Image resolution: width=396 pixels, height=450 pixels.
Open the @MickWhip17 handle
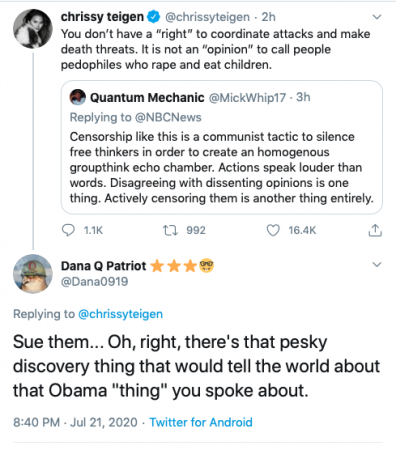point(247,97)
